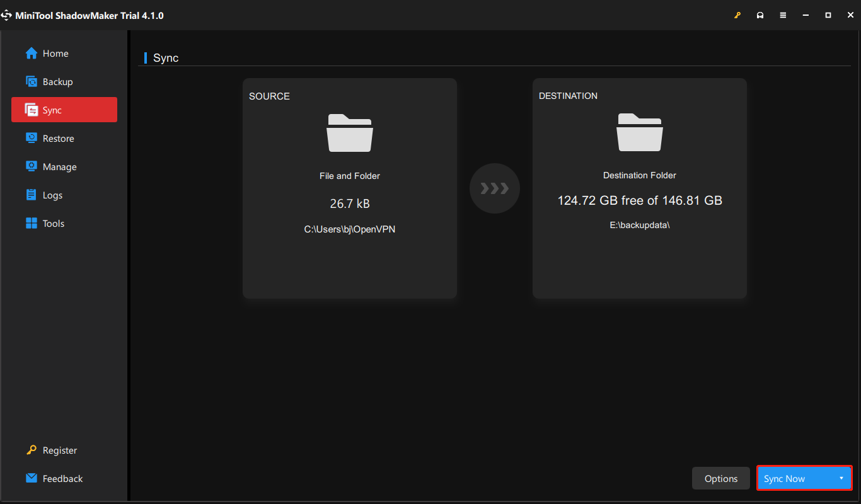This screenshot has height=504, width=861.
Task: Click the source folder thumbnail icon
Action: (x=349, y=132)
